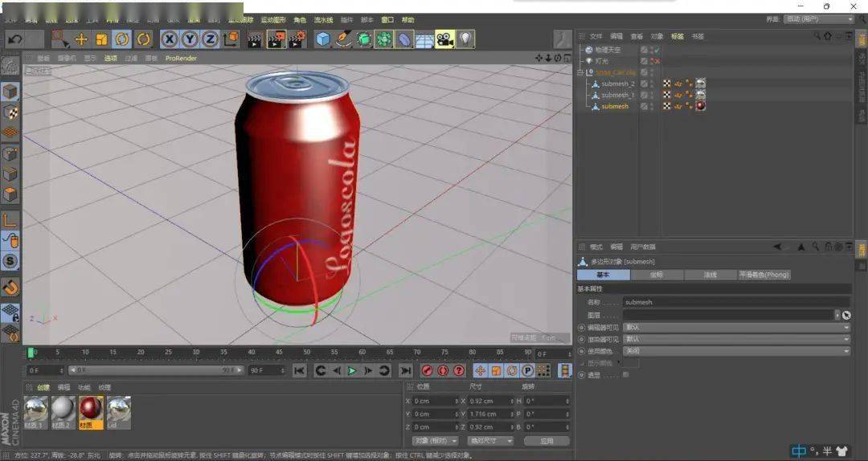The image size is (868, 461).
Task: Click the Light bulb icon
Action: pyautogui.click(x=465, y=39)
